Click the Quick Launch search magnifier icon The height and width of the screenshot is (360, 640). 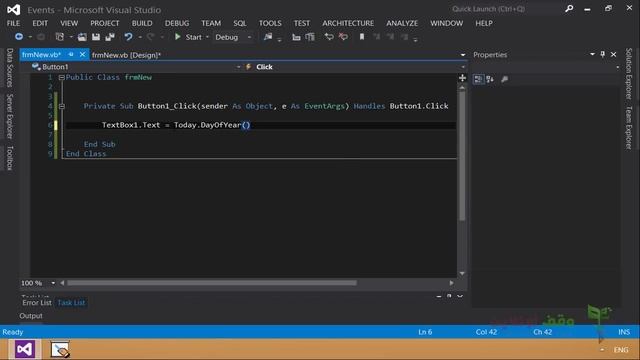pyautogui.click(x=569, y=9)
